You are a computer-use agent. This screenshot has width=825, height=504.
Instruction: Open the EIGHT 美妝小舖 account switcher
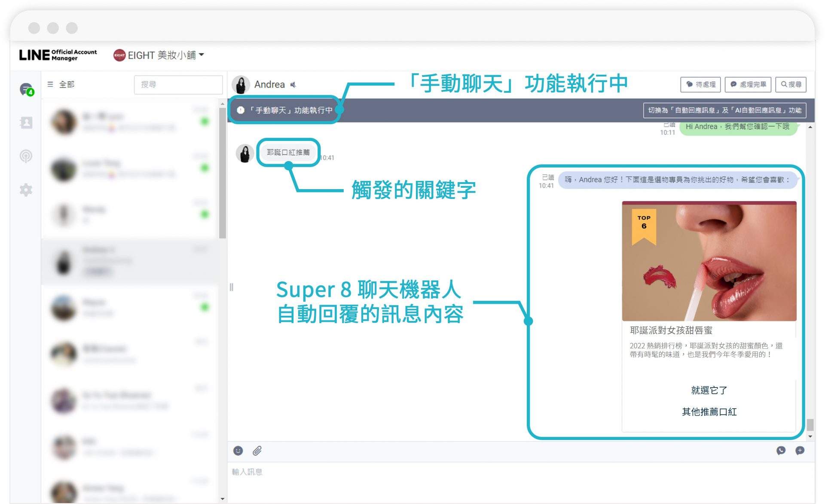pyautogui.click(x=159, y=55)
